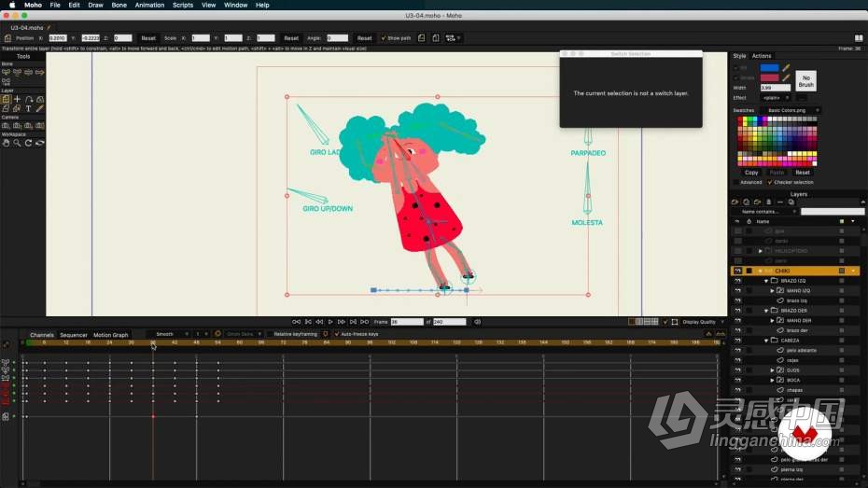Collapse the BRAZO IZQ group

click(766, 281)
